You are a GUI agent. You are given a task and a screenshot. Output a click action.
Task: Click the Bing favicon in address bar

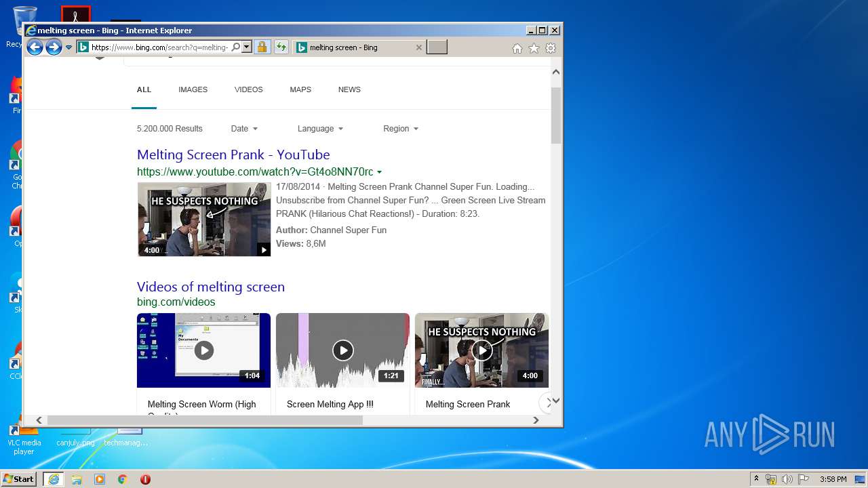83,47
